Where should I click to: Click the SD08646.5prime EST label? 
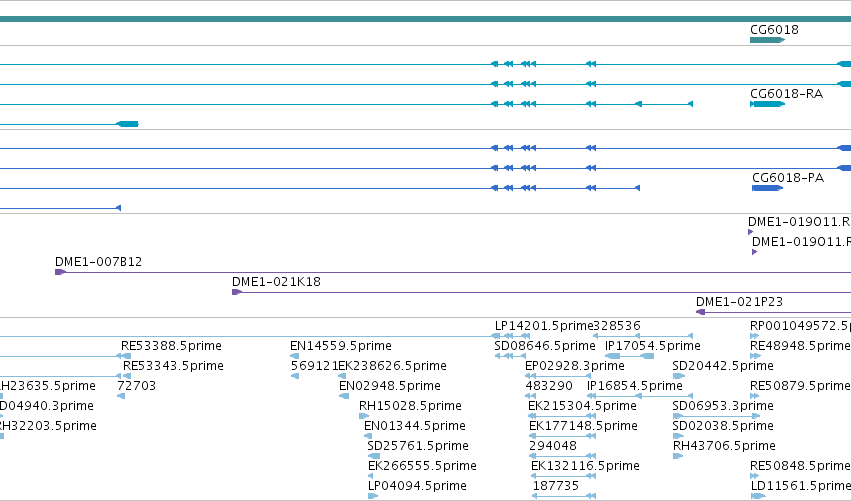(x=545, y=346)
